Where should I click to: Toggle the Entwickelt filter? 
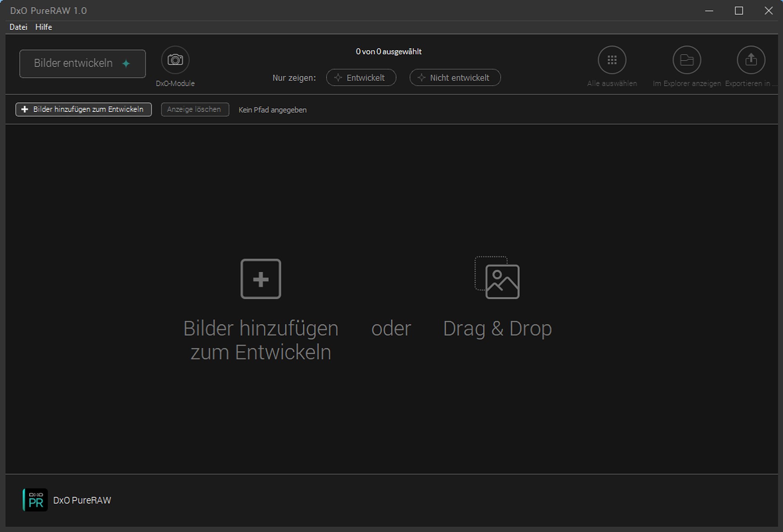(361, 77)
